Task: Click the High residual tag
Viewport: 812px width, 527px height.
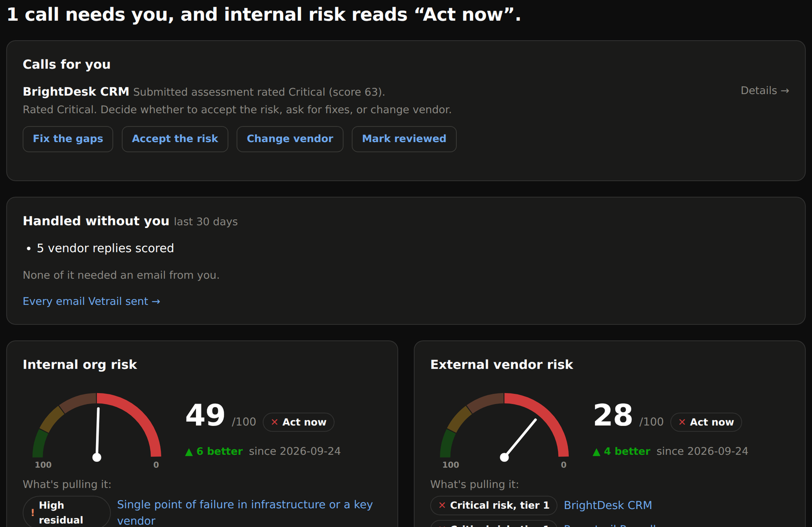Action: [66, 512]
